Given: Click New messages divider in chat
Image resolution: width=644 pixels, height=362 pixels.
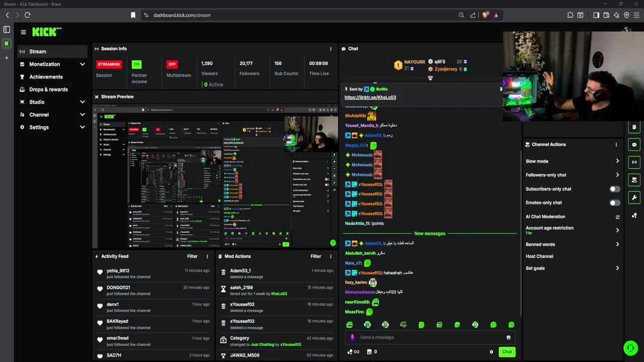Looking at the screenshot, I should coord(430,234).
